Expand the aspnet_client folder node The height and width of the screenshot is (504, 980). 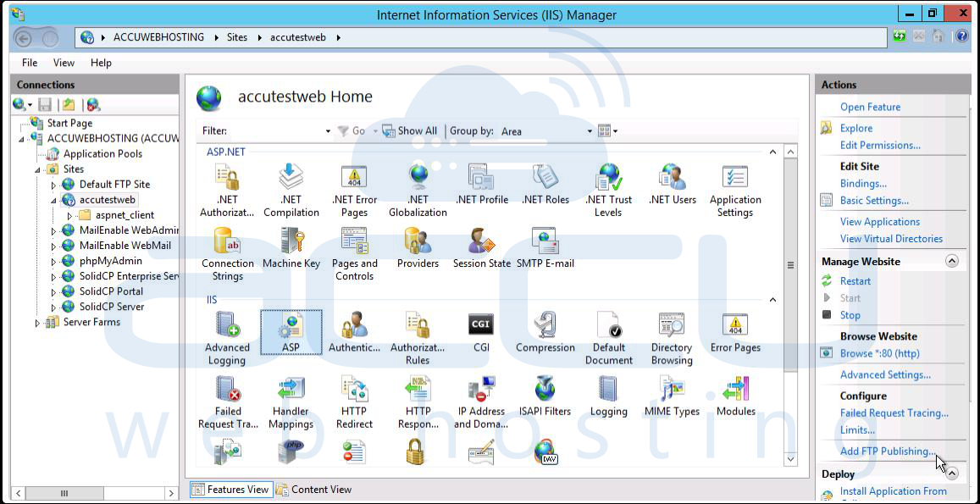click(x=69, y=216)
